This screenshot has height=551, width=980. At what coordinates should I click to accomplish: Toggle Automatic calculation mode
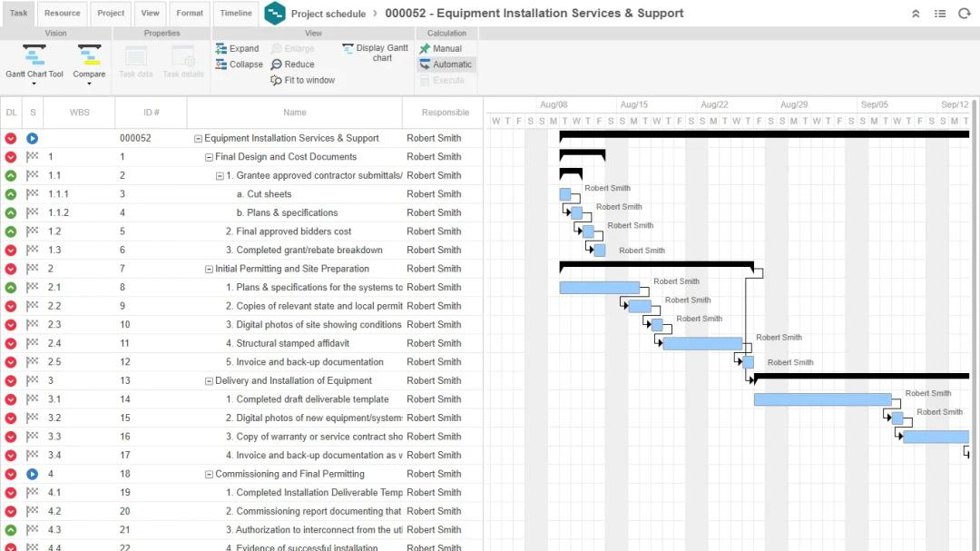point(425,64)
